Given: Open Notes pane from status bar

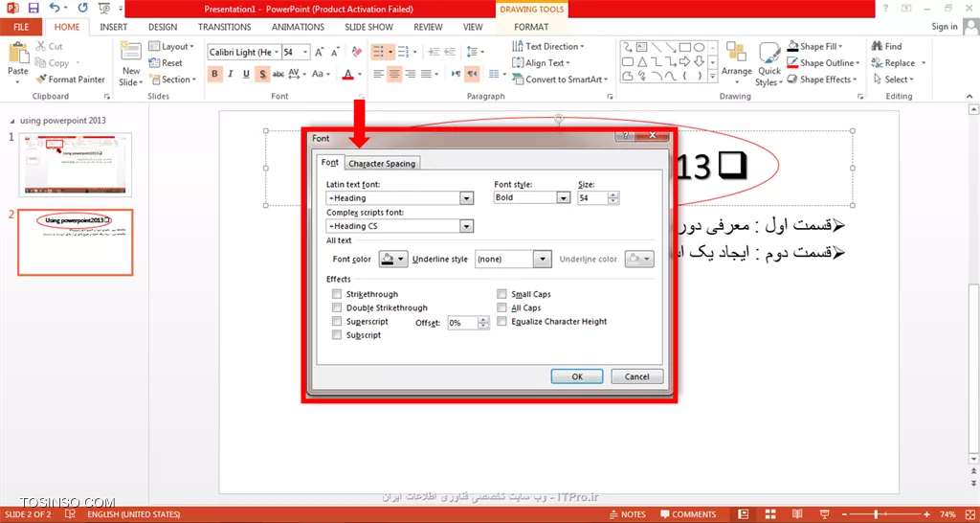Looking at the screenshot, I should [x=628, y=515].
